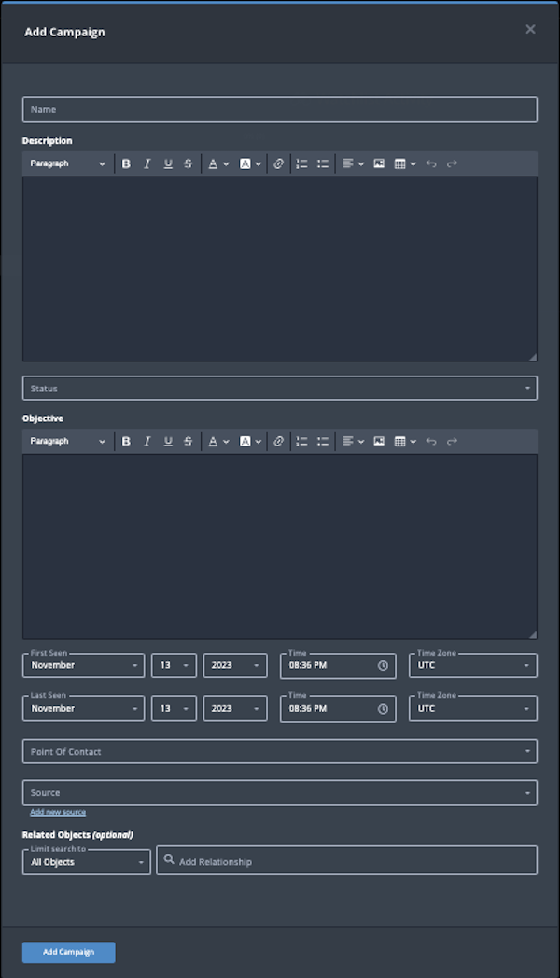Undo in Objective editor
Screen dimensions: 560x978
(x=431, y=441)
